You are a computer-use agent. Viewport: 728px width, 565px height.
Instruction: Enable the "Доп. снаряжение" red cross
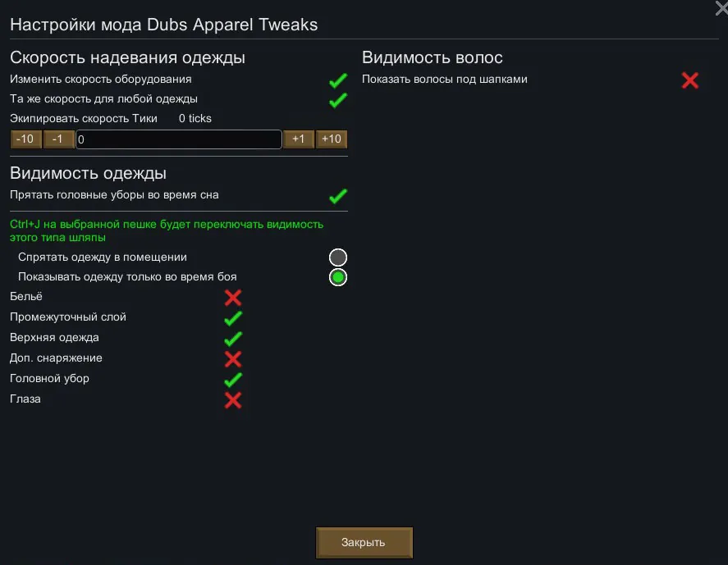click(x=233, y=358)
